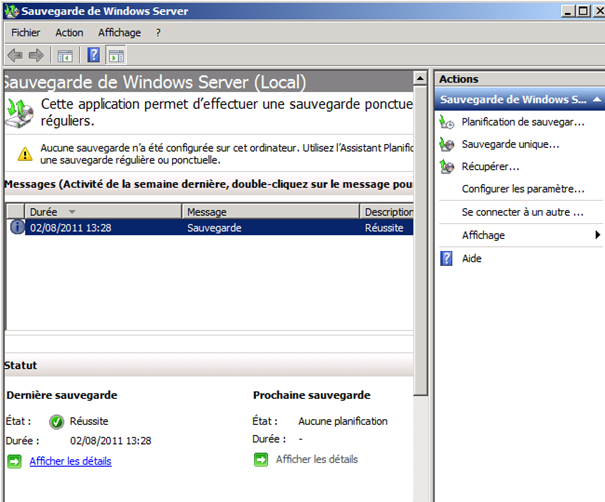Click Planification de sauvegarde icon
The width and height of the screenshot is (605, 502).
click(447, 122)
